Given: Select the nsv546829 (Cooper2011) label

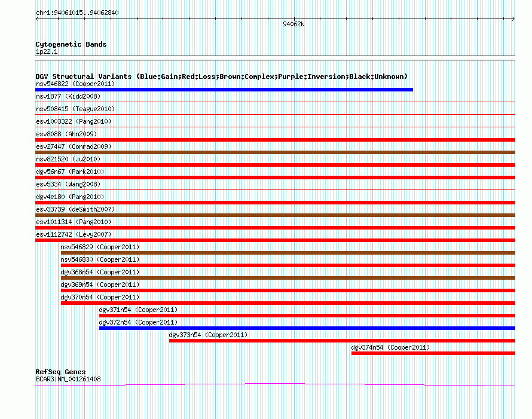Looking at the screenshot, I should (100, 247).
